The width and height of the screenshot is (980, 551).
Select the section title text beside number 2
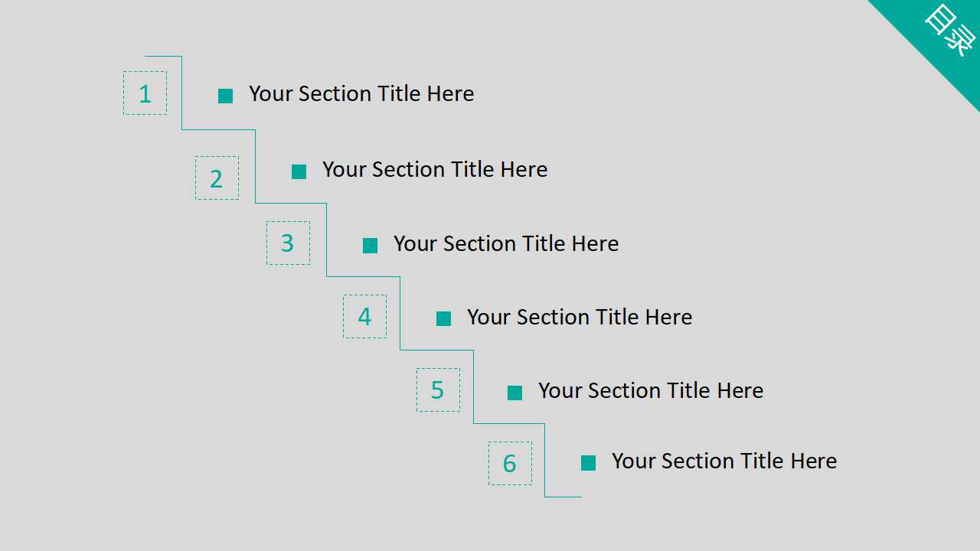tap(435, 169)
